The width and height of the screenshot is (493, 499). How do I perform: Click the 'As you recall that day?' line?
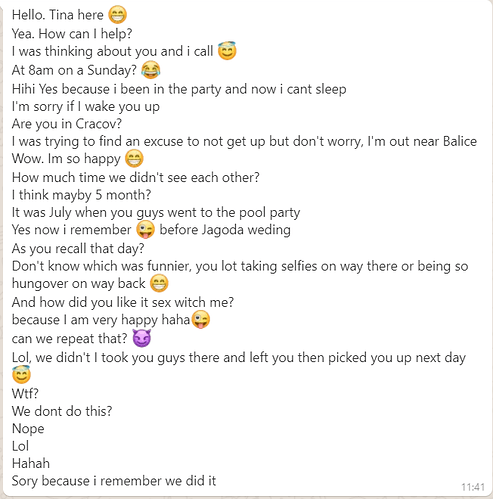[78, 249]
